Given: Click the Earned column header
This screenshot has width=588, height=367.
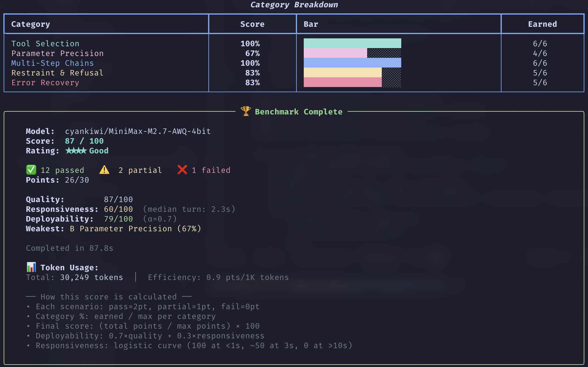Looking at the screenshot, I should pyautogui.click(x=542, y=24).
